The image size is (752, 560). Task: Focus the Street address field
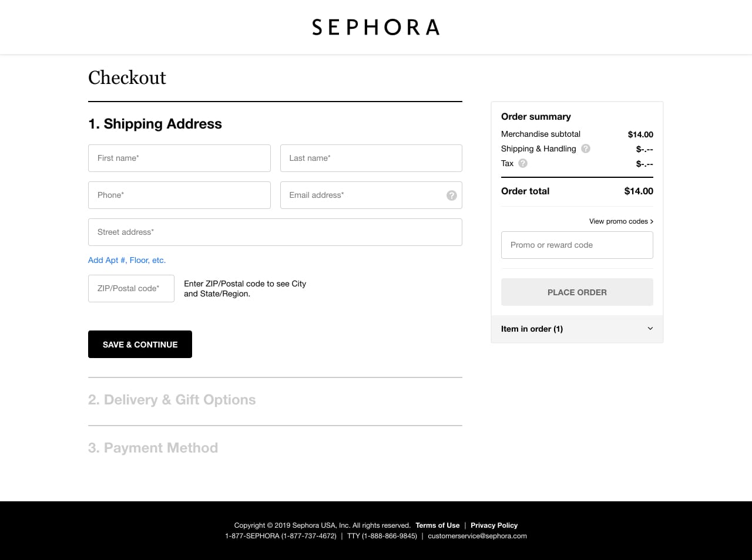coord(275,232)
